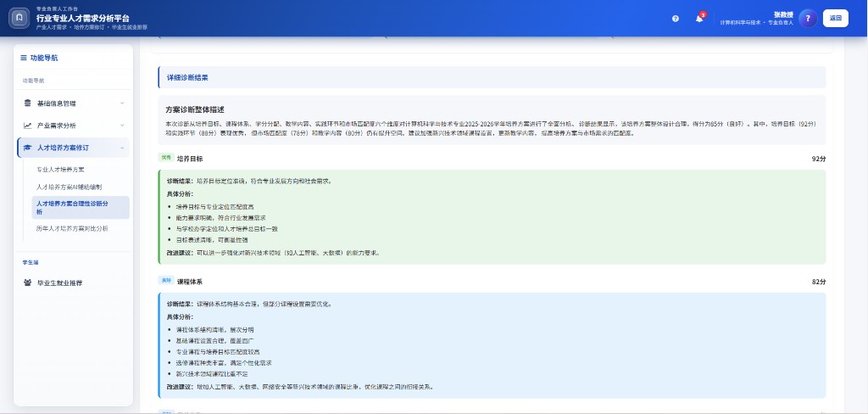Open 产业需求分析 menu
This screenshot has width=868, height=414.
coord(73,126)
